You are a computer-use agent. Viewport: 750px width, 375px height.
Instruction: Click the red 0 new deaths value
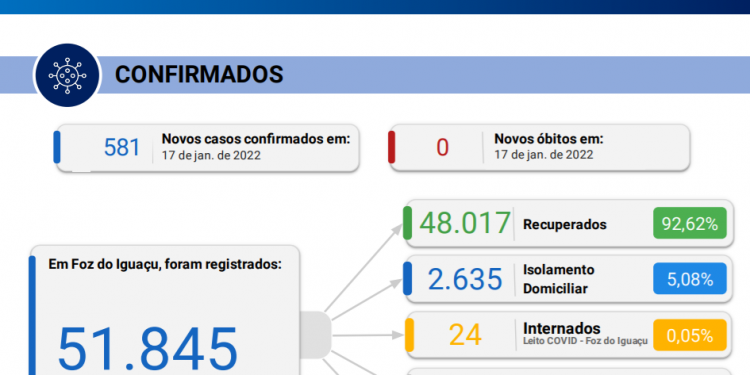[x=442, y=147]
